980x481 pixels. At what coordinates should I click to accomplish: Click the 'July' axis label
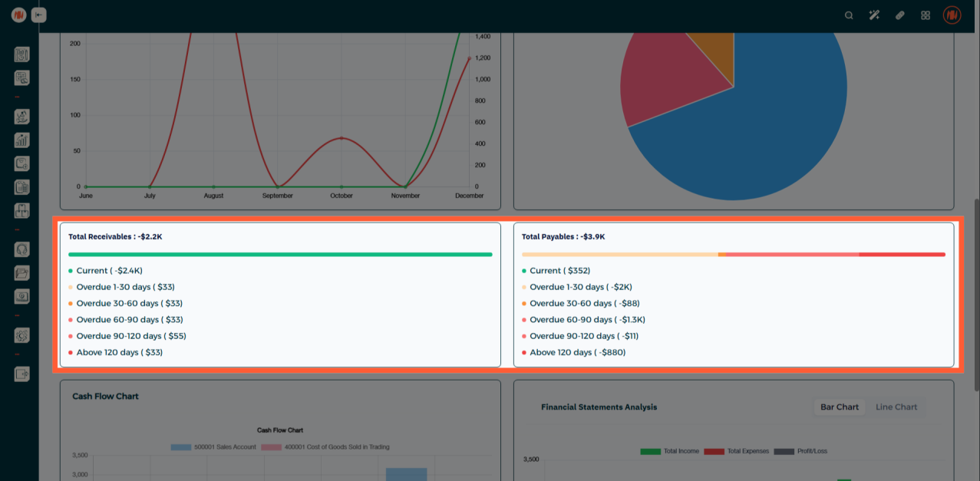150,196
